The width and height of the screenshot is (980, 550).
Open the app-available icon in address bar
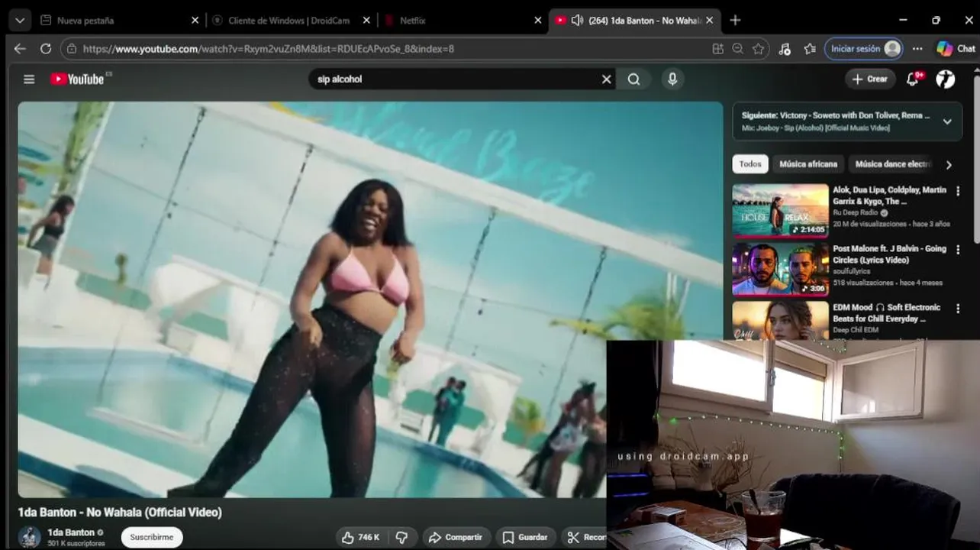pos(717,48)
